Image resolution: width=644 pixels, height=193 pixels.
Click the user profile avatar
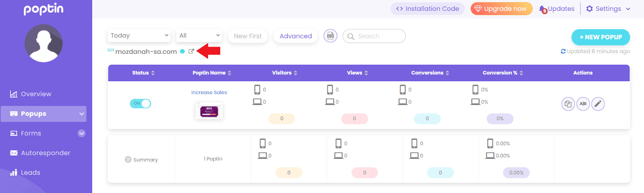click(x=43, y=43)
